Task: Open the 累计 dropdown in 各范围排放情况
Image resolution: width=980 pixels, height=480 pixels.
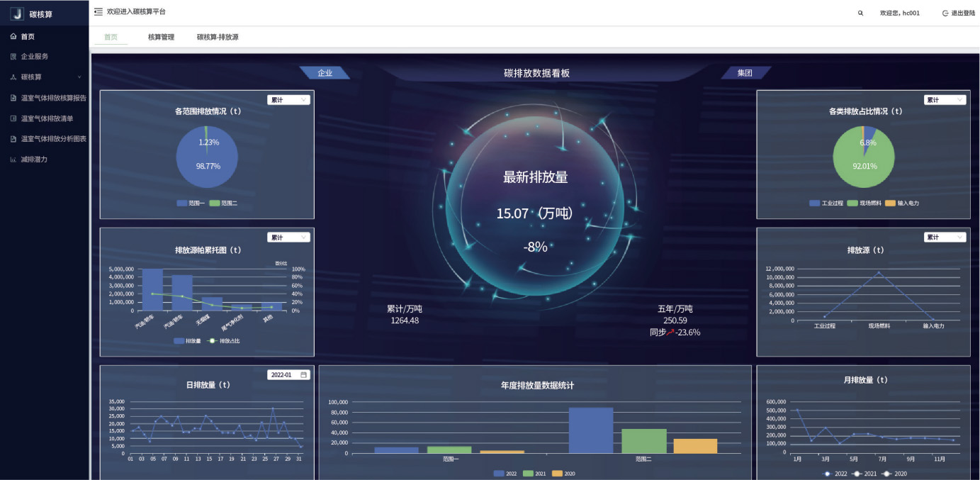Action: [289, 100]
